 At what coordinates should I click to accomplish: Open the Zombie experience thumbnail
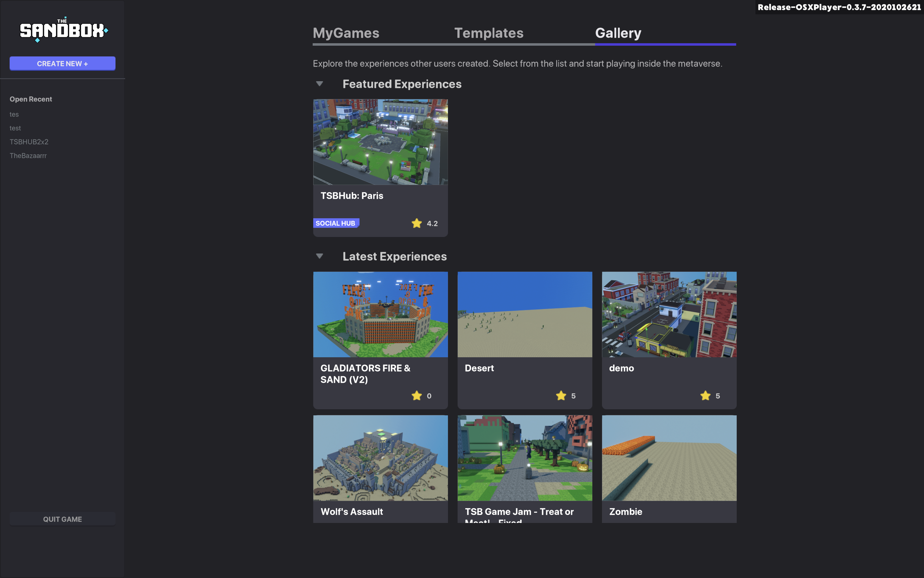point(669,458)
